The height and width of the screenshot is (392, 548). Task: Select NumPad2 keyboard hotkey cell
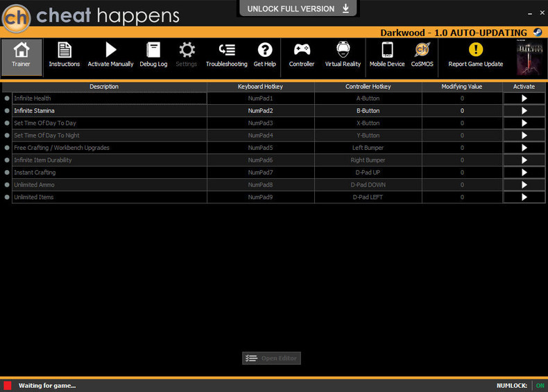[x=260, y=111]
